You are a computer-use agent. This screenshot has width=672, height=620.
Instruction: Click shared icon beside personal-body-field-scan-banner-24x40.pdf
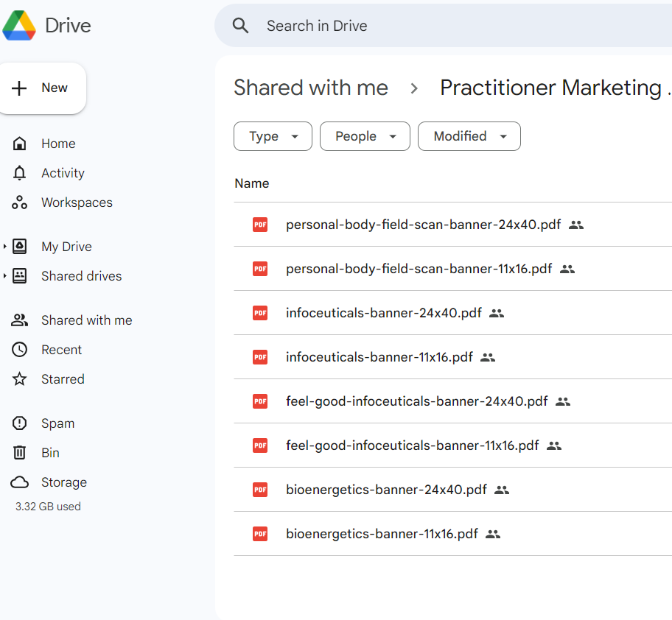coord(576,225)
